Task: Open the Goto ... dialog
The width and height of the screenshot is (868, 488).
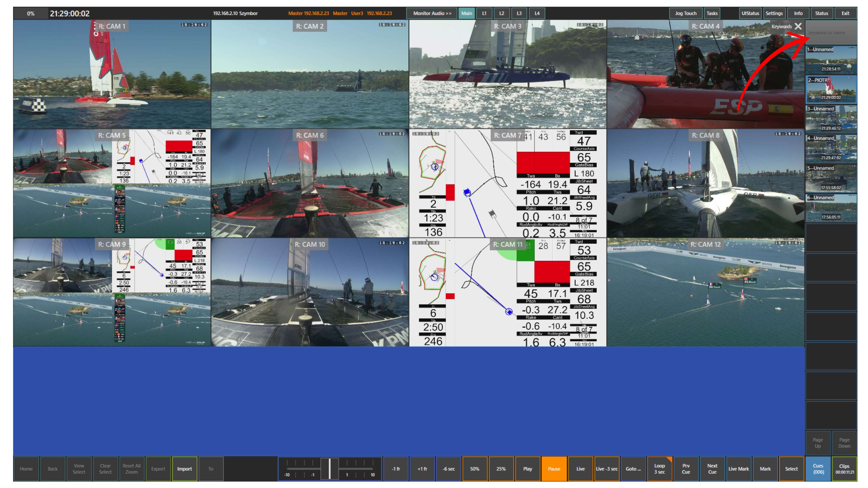Action: click(633, 469)
